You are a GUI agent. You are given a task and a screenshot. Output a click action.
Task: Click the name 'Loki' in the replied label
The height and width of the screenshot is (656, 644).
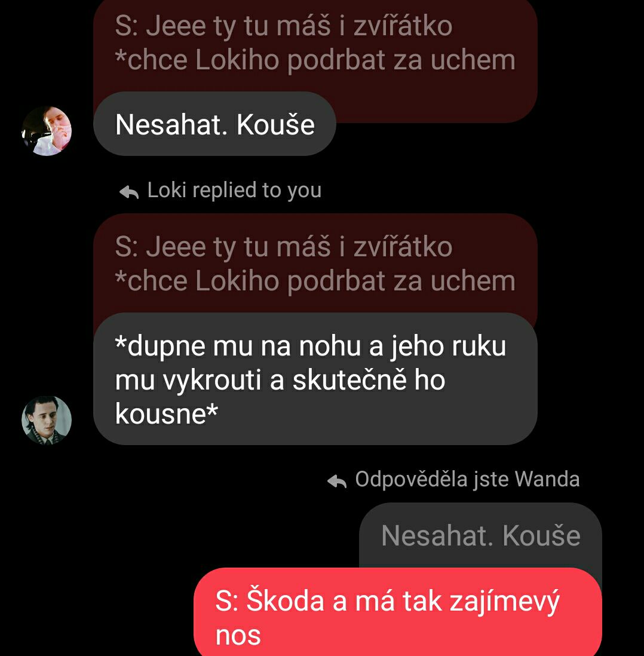[167, 191]
